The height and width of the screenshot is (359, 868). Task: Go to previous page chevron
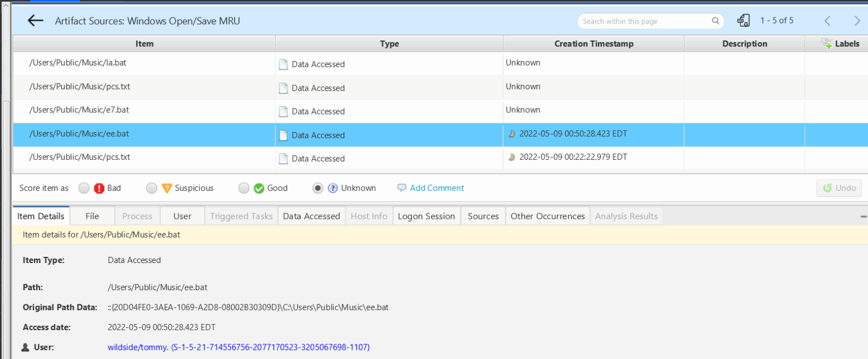click(827, 21)
